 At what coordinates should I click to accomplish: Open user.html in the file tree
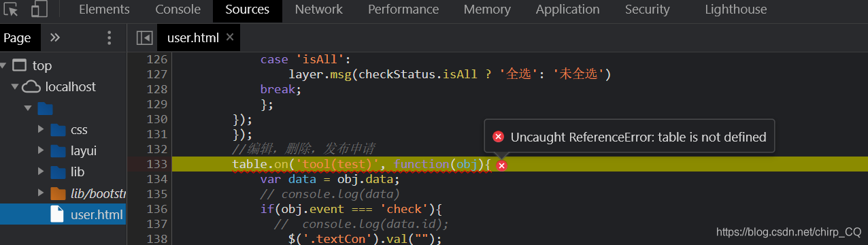[63, 215]
